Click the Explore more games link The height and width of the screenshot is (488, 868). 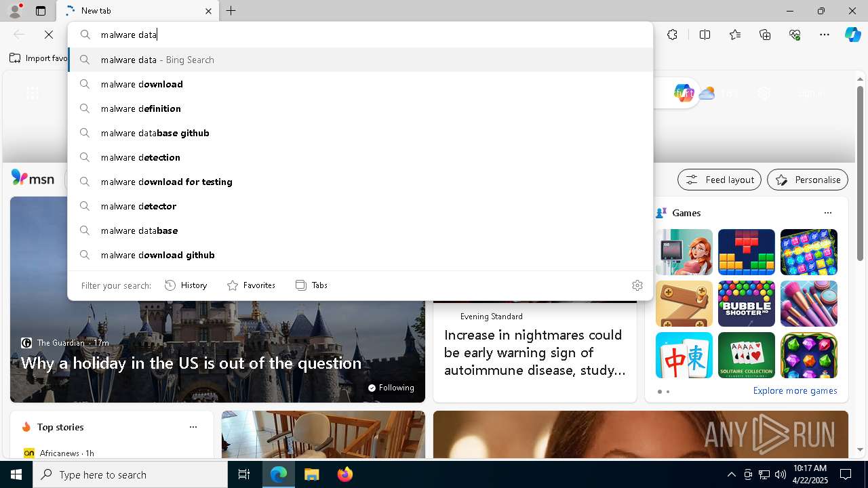tap(795, 390)
